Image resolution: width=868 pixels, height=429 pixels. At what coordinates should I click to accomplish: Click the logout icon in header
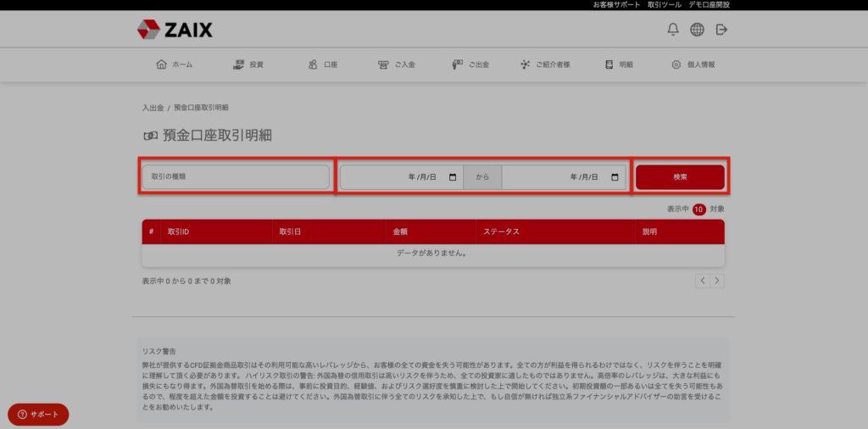tap(721, 30)
